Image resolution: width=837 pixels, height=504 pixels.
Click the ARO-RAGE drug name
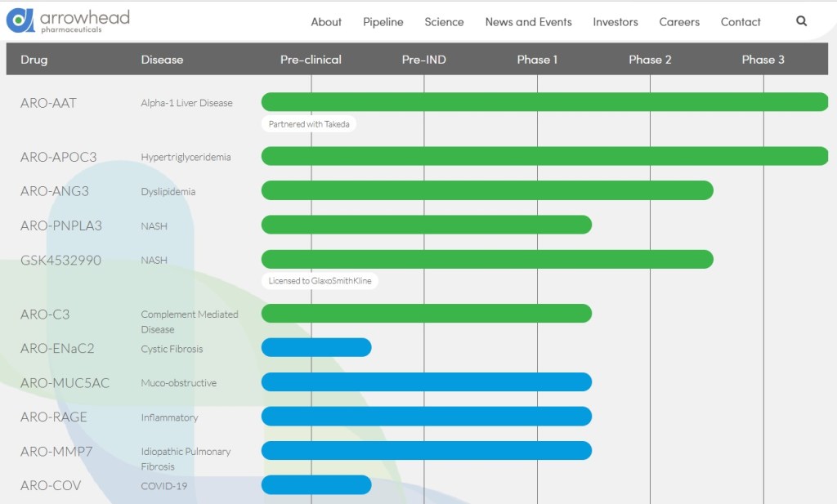click(x=54, y=417)
